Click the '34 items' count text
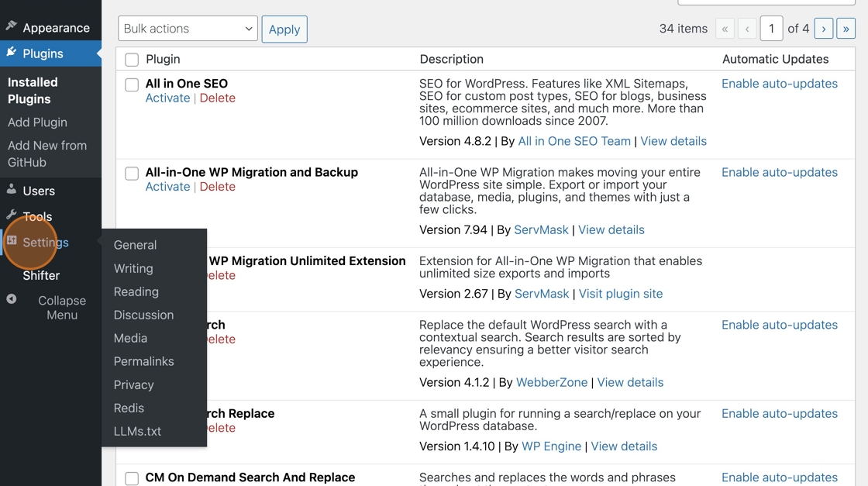The image size is (868, 486). [683, 29]
